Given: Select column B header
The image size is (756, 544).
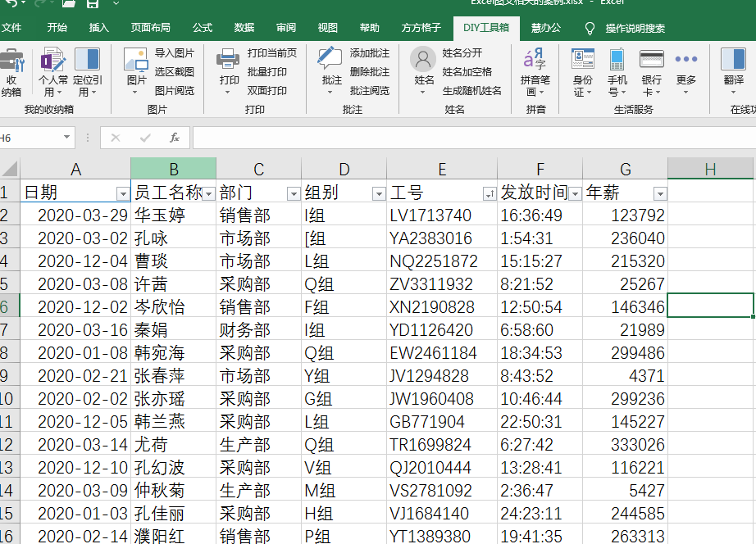Looking at the screenshot, I should [x=173, y=169].
